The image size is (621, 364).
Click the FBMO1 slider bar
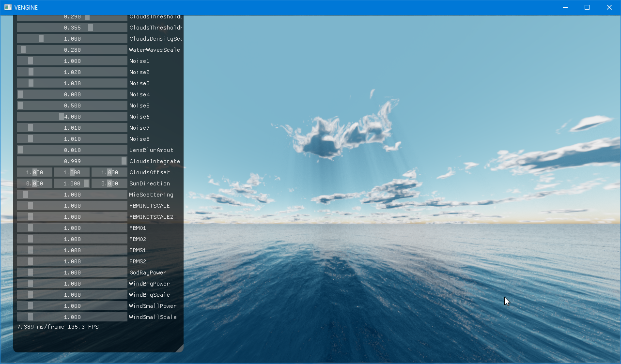72,228
